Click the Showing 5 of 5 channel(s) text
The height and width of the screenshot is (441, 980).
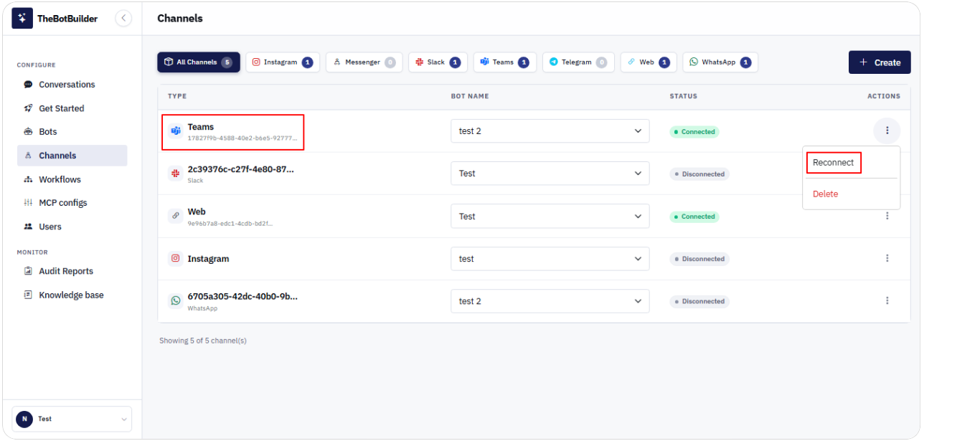coord(203,341)
